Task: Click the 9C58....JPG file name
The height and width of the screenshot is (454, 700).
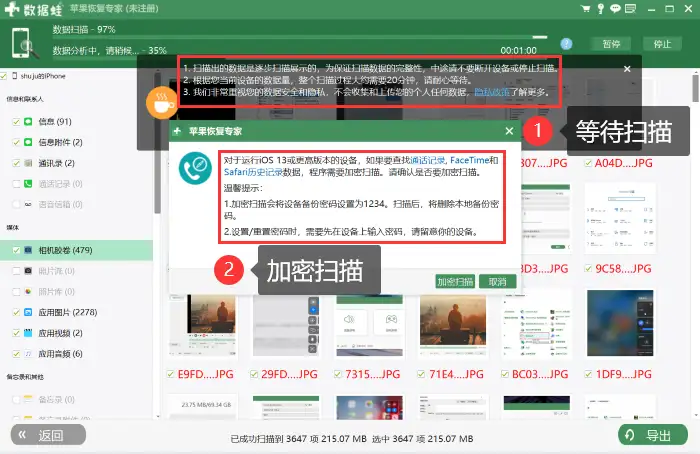Action: [623, 269]
